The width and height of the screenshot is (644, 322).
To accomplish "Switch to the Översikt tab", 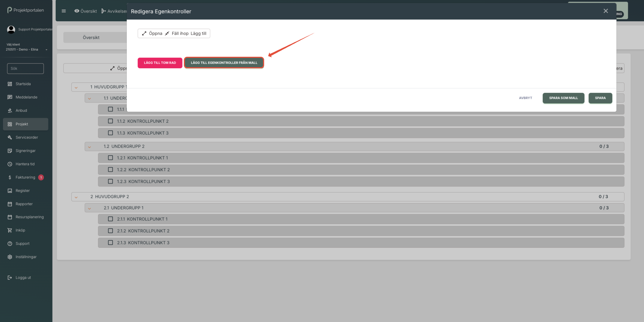I will (91, 37).
